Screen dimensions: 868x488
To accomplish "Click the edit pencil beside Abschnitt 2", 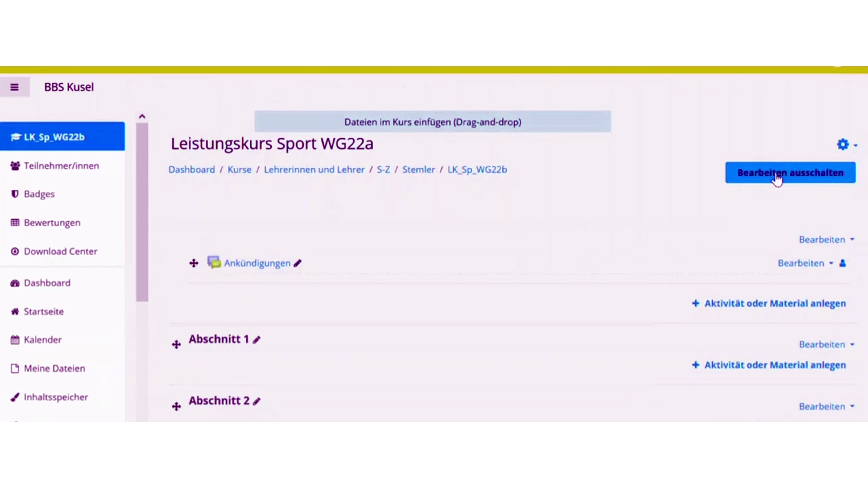I will point(257,401).
